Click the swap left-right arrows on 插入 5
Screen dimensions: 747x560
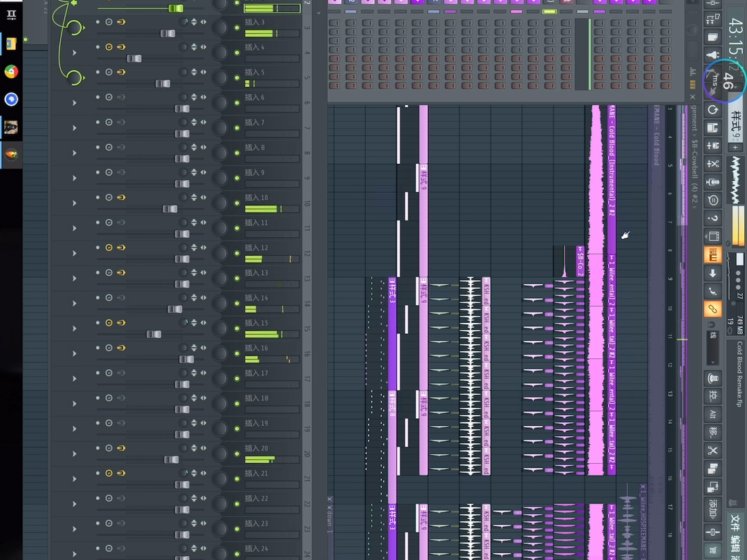click(203, 72)
